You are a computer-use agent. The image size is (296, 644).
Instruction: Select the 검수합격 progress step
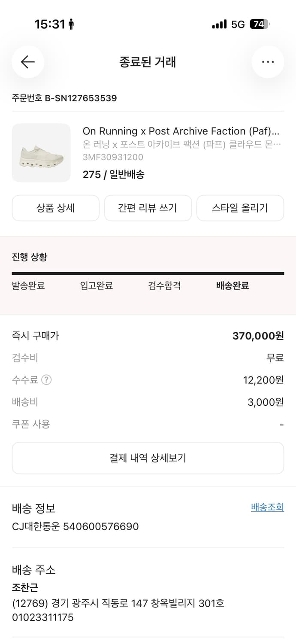click(x=163, y=286)
